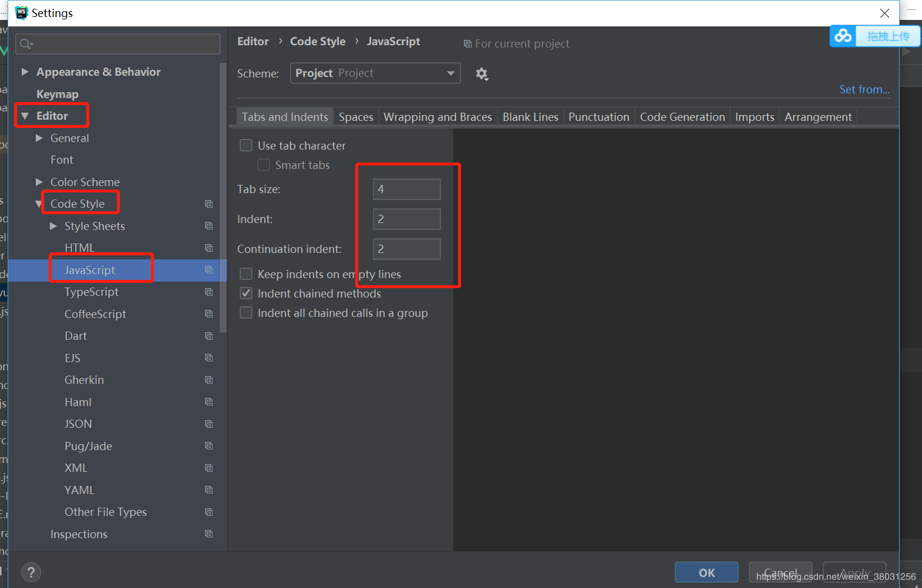This screenshot has height=588, width=922.
Task: Click the Indent input field
Action: [406, 219]
